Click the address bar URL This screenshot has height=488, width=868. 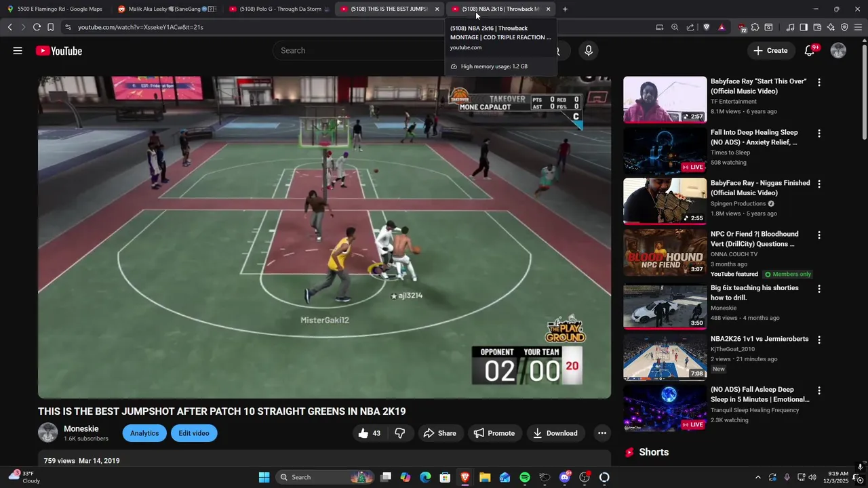click(140, 27)
